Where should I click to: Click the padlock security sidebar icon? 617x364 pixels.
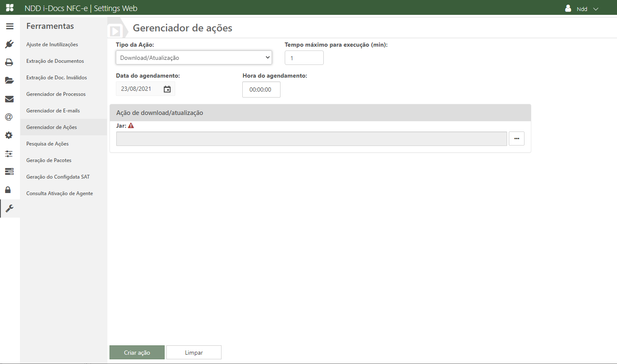[x=8, y=190]
